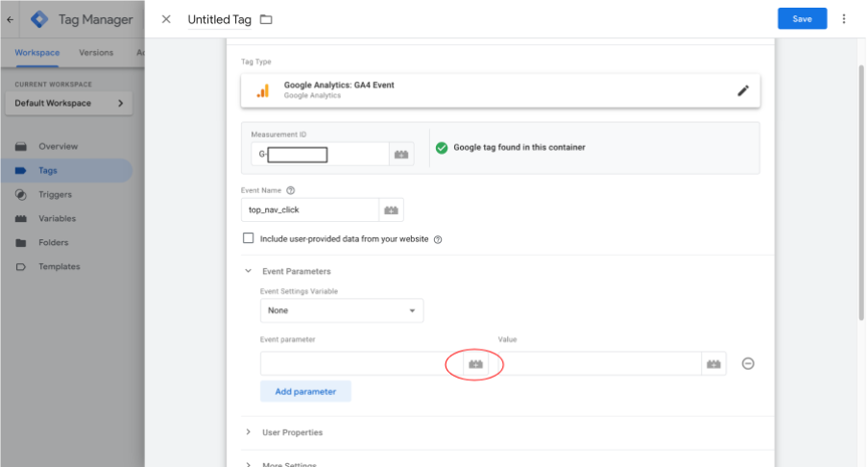The image size is (868, 467).
Task: Open the three-dot more actions menu
Action: (844, 19)
